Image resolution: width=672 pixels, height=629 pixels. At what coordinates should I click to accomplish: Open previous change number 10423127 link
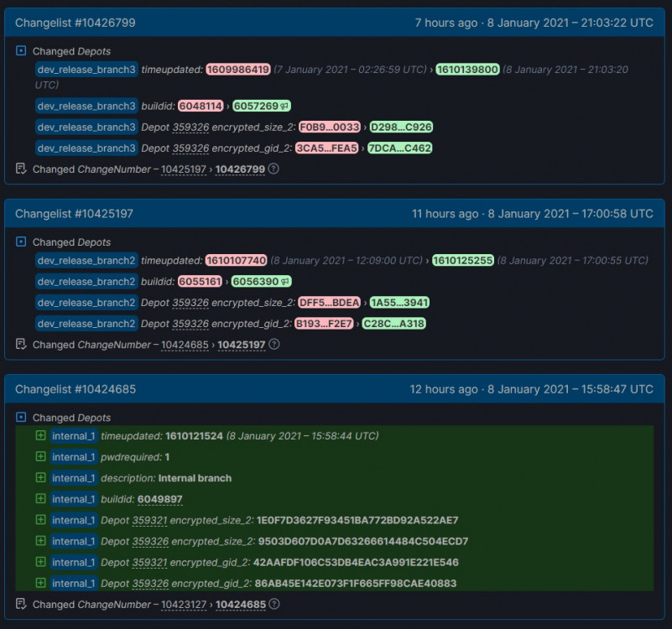point(184,605)
